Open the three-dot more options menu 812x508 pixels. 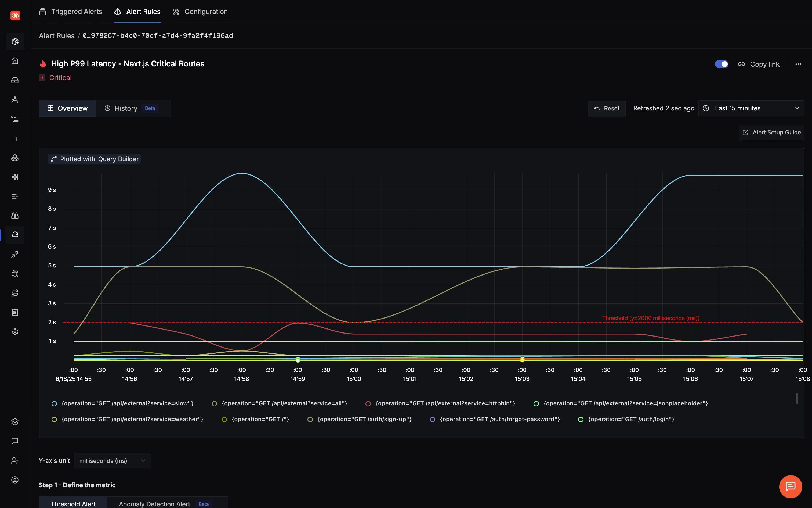798,64
